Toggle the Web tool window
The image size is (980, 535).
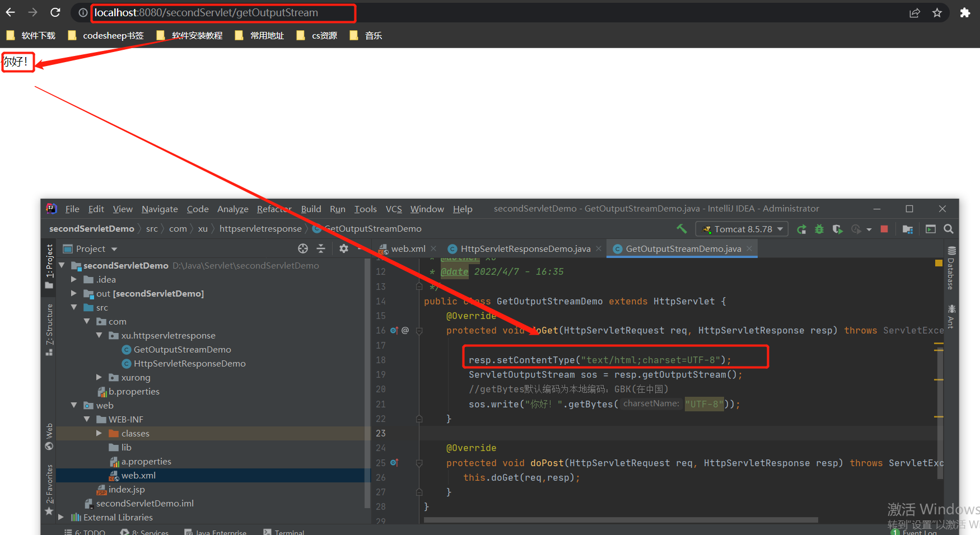pyautogui.click(x=49, y=437)
